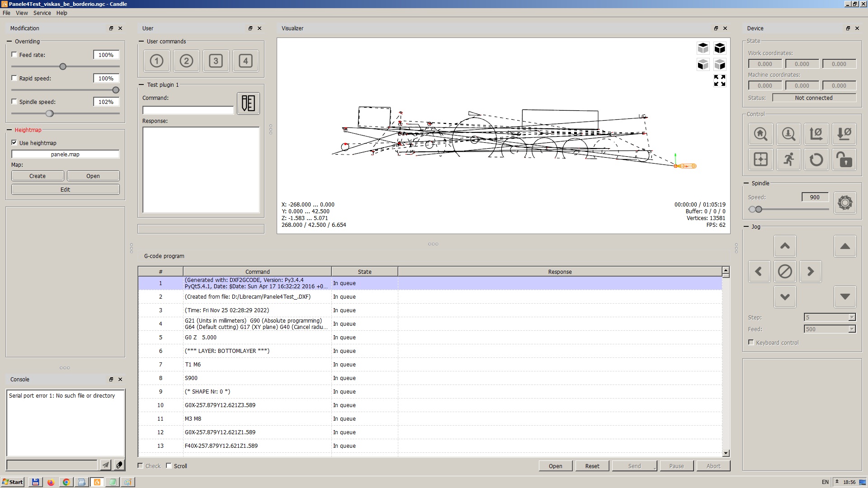Image resolution: width=868 pixels, height=488 pixels.
Task: Collapse the Spindle section
Action: click(x=746, y=183)
